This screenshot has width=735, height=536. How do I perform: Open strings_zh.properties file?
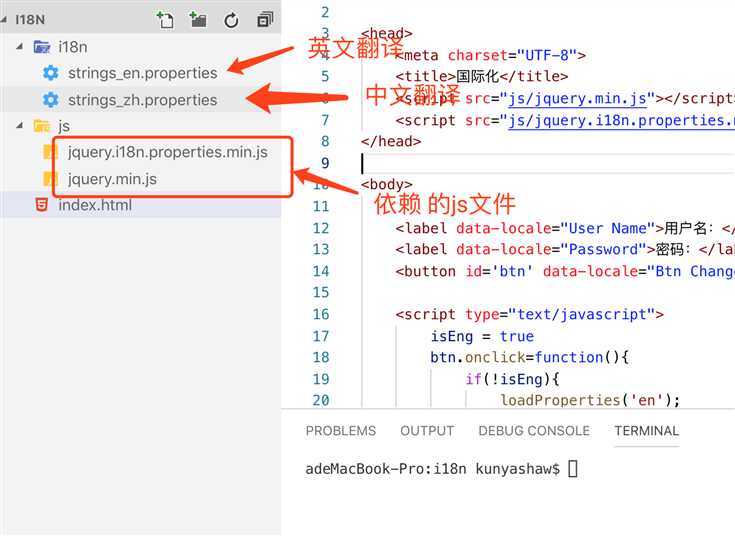tap(142, 100)
